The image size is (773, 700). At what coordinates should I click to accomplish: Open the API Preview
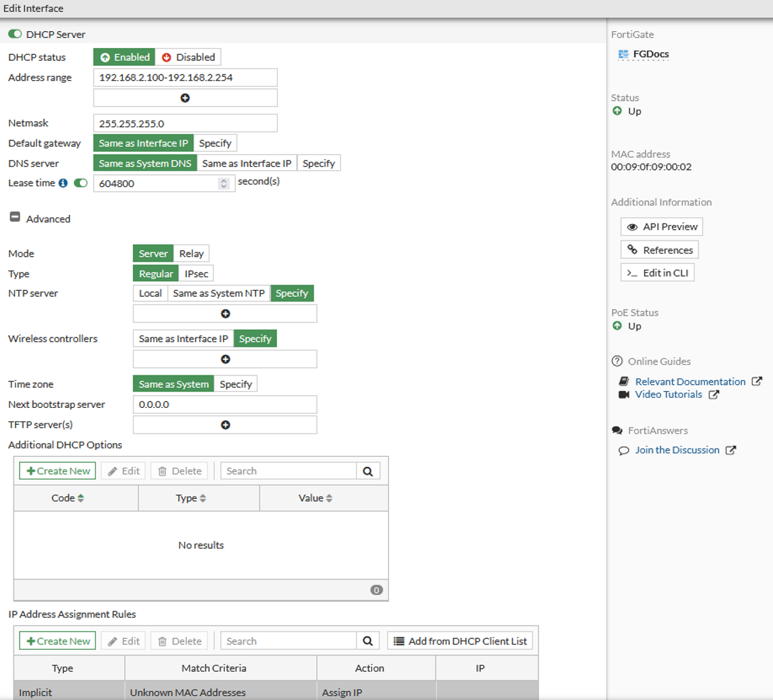(x=662, y=227)
